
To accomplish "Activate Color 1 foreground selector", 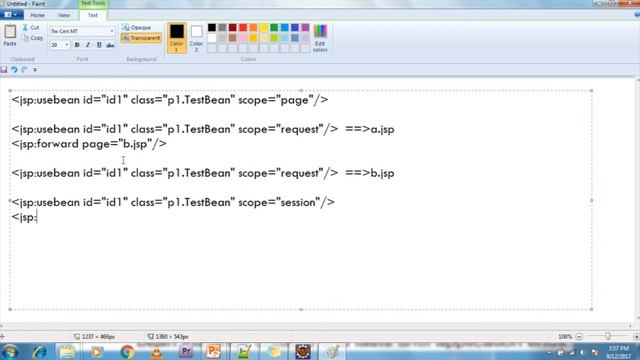I will point(177,38).
